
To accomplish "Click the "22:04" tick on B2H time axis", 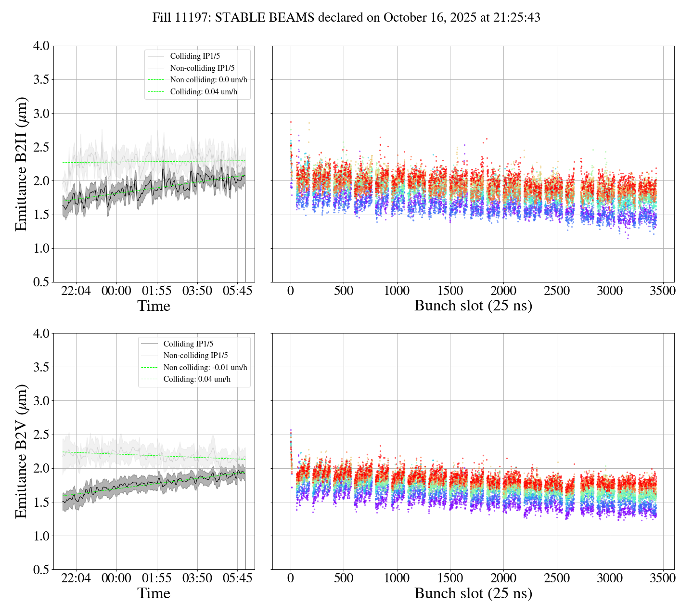I will pyautogui.click(x=76, y=291).
